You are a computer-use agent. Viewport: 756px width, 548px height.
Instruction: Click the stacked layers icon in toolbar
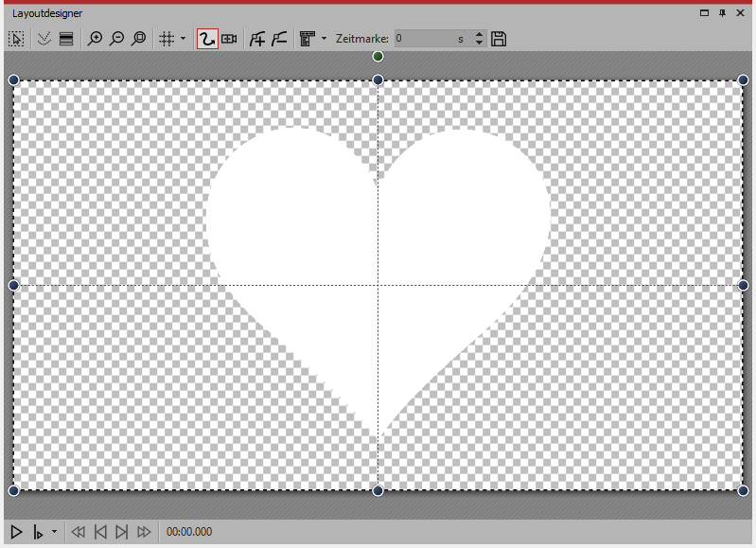click(x=65, y=39)
